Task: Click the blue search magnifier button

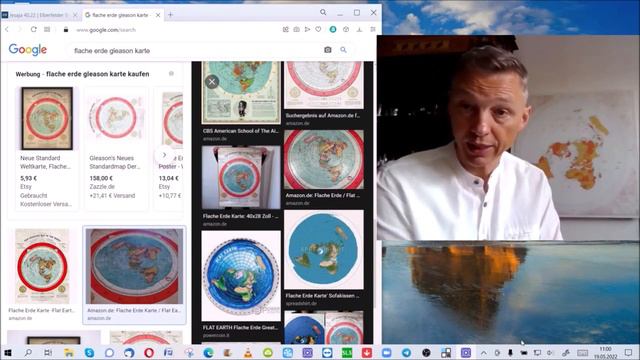Action: coord(343,50)
